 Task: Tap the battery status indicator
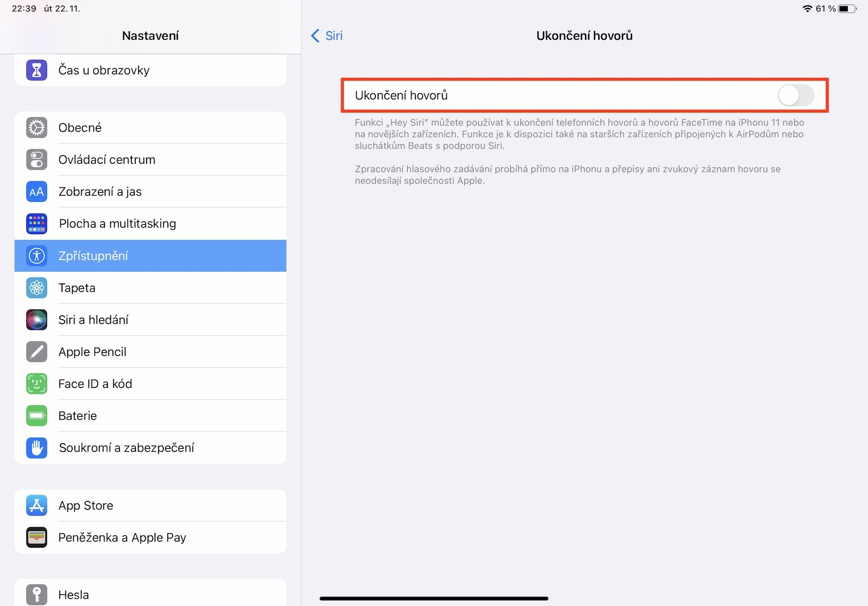[847, 8]
